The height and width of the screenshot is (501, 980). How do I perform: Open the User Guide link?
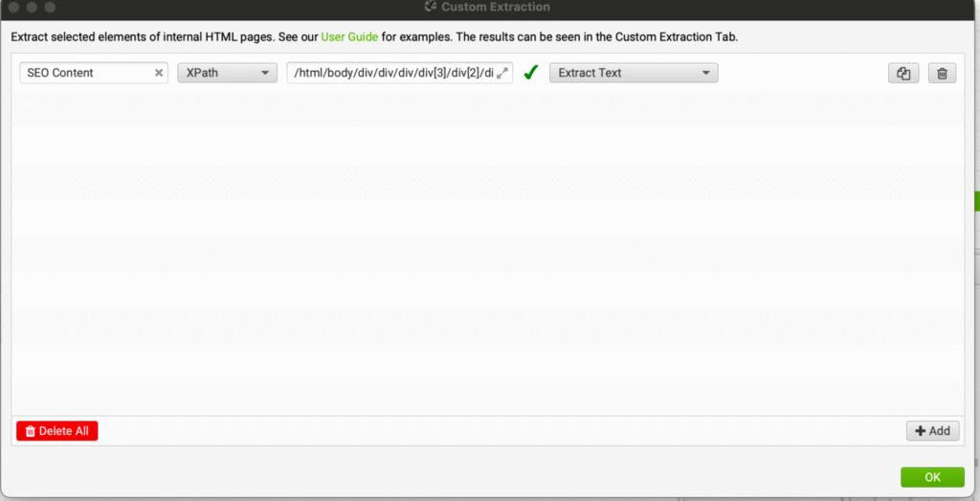point(349,36)
